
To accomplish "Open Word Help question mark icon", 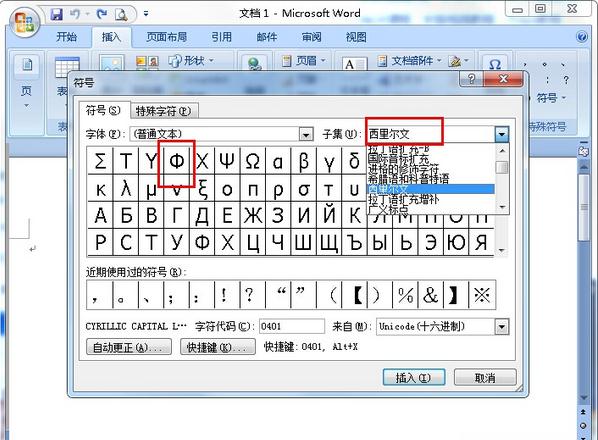I will tap(582, 37).
